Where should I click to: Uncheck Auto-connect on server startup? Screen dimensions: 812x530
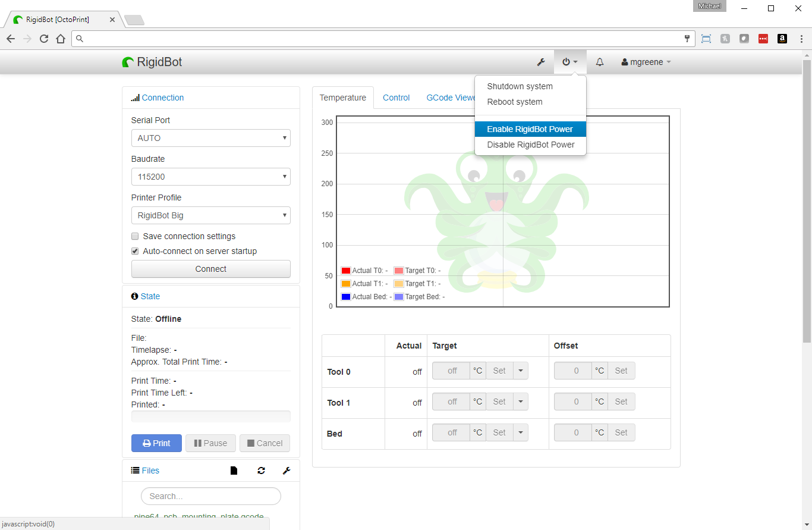(x=135, y=251)
